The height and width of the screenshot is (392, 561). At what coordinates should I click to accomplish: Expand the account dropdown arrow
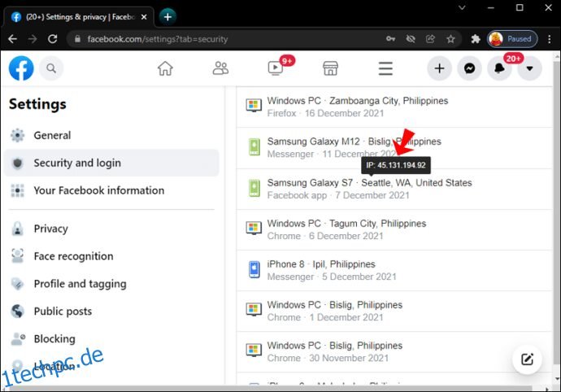(x=529, y=68)
